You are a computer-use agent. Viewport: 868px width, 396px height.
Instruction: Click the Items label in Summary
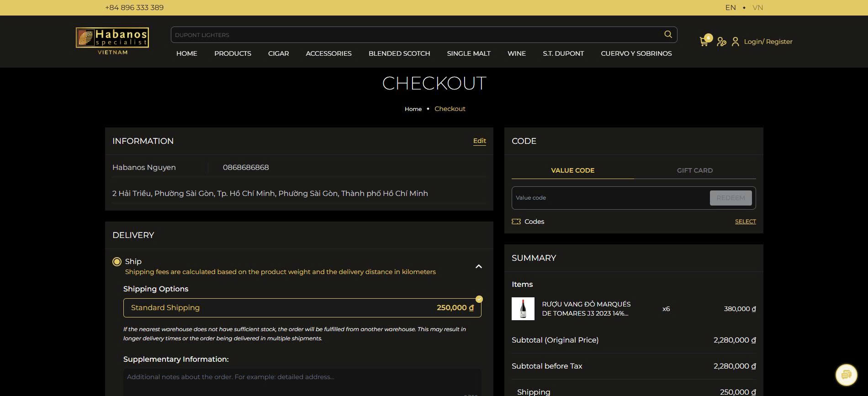[x=522, y=285]
